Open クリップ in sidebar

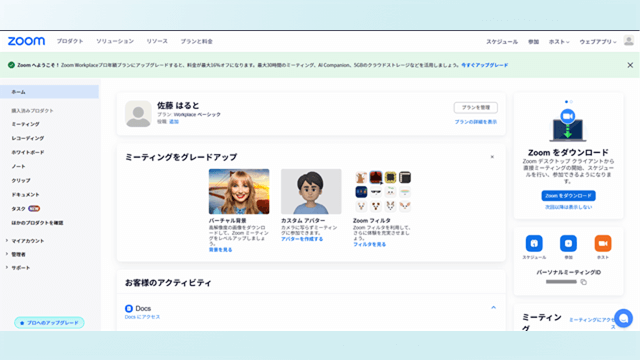click(x=21, y=180)
